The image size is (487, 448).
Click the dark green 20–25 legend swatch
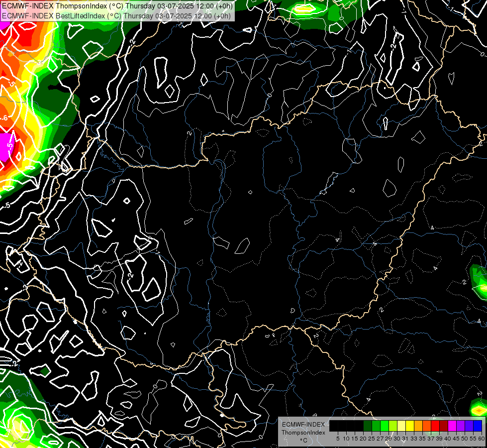(x=368, y=426)
